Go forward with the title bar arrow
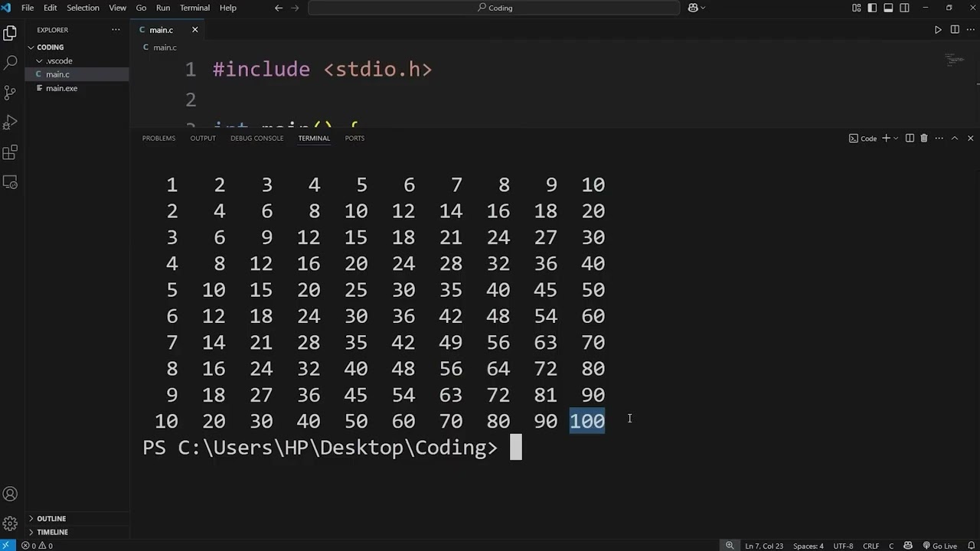 (296, 8)
